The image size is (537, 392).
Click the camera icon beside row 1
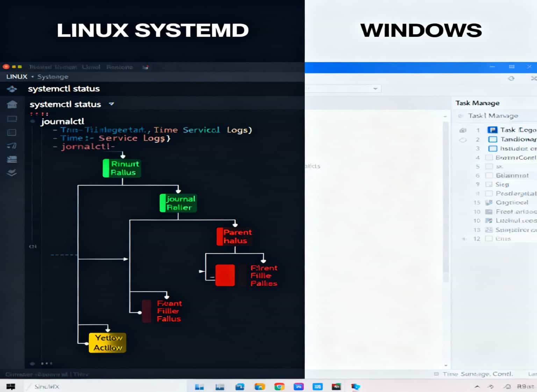(x=463, y=130)
